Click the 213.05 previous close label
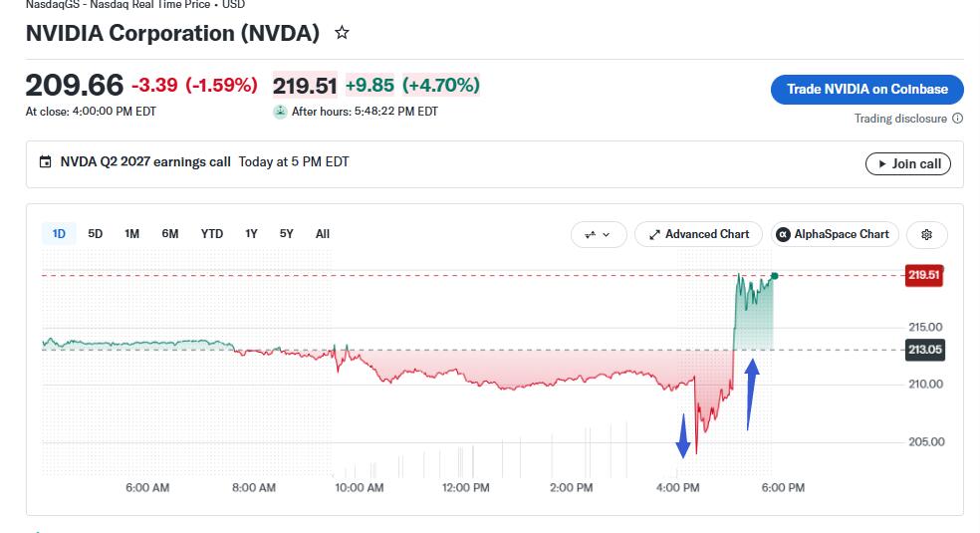The width and height of the screenshot is (980, 533). (925, 350)
